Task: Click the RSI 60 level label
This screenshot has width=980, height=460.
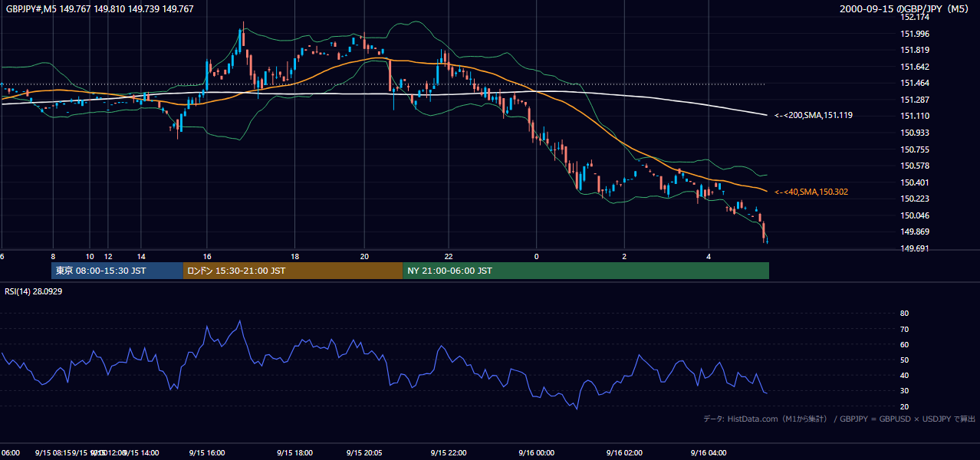Action: click(x=905, y=344)
